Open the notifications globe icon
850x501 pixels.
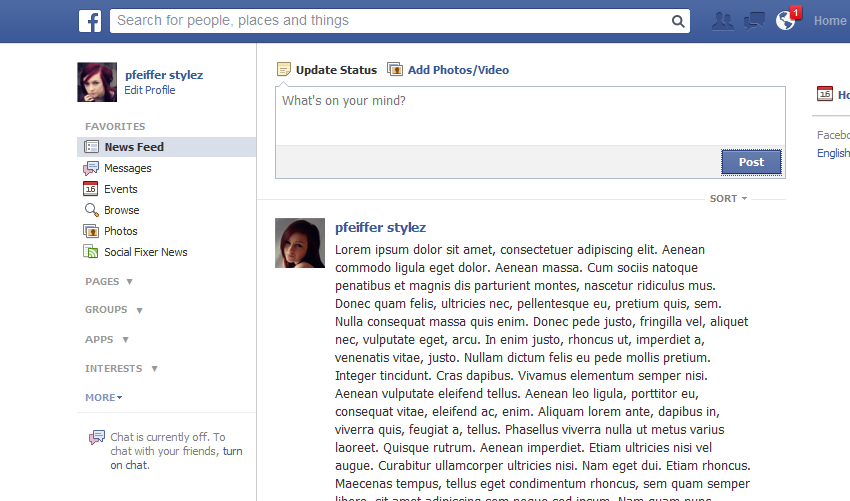785,21
